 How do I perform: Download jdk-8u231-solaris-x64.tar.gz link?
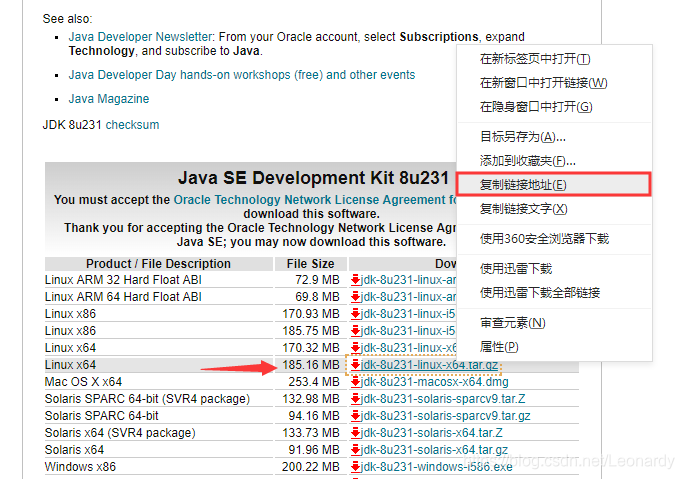tap(434, 450)
